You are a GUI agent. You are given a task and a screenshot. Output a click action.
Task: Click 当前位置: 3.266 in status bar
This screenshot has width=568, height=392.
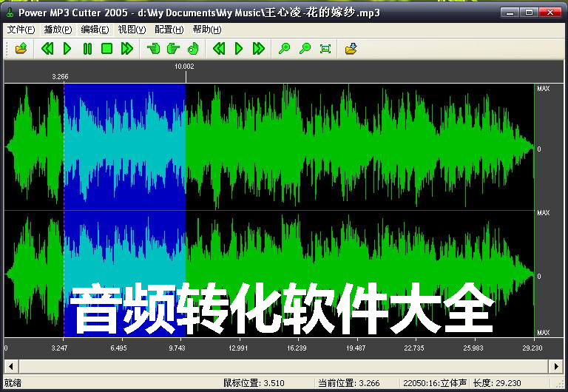point(349,383)
